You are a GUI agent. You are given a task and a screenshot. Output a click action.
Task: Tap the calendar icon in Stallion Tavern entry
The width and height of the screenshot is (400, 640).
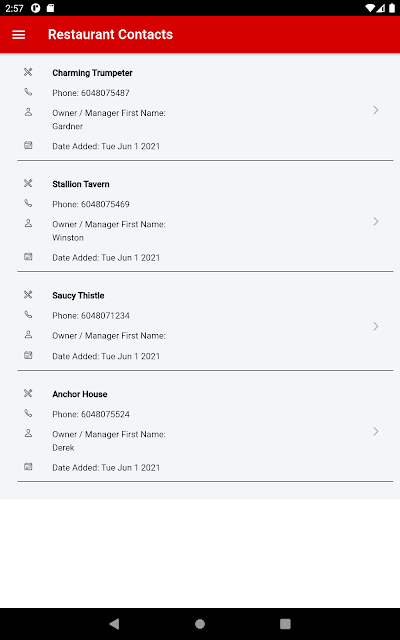(28, 257)
